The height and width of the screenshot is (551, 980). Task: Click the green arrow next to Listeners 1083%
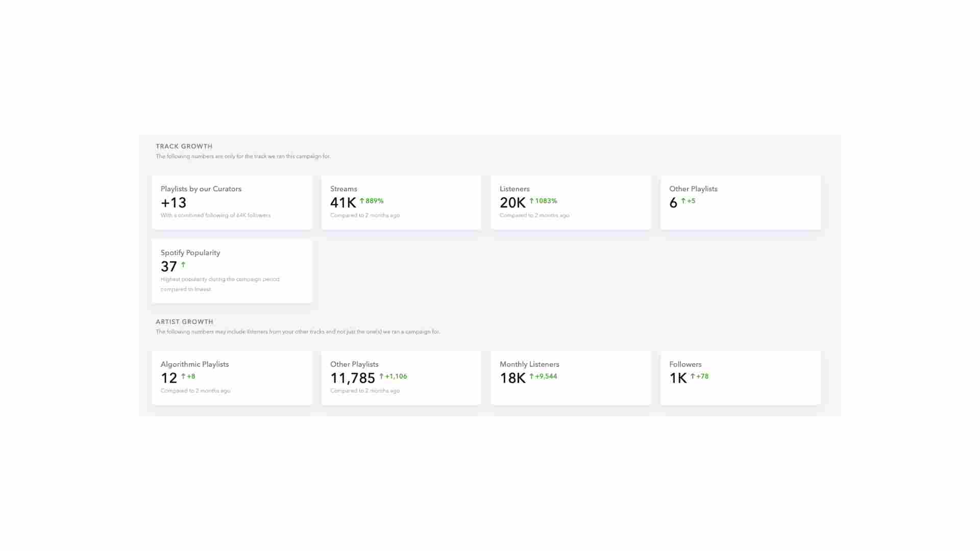coord(531,201)
